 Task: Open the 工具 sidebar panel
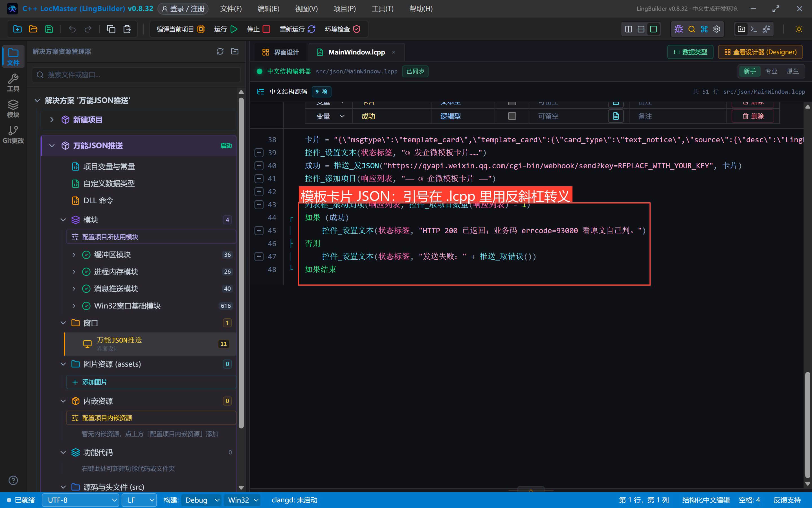(13, 83)
